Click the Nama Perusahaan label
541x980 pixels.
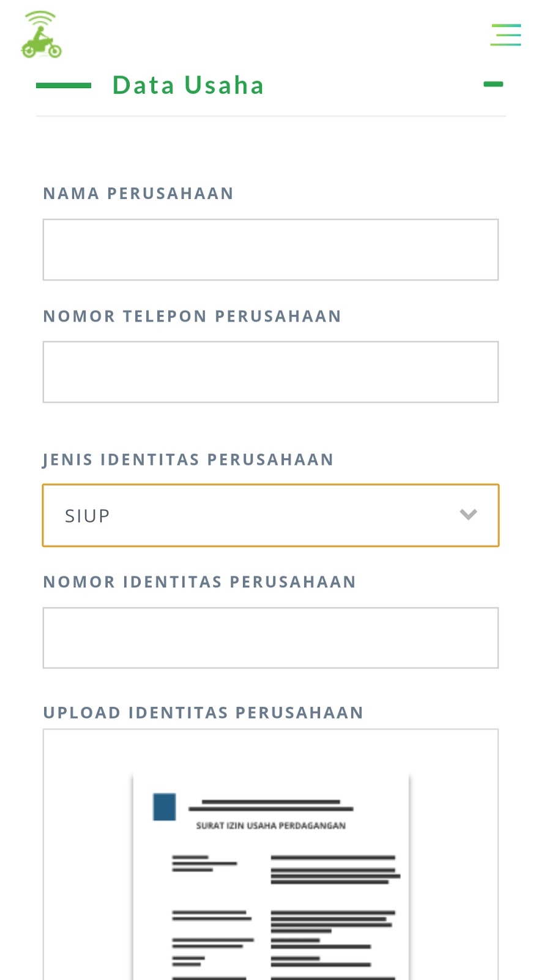pos(138,194)
